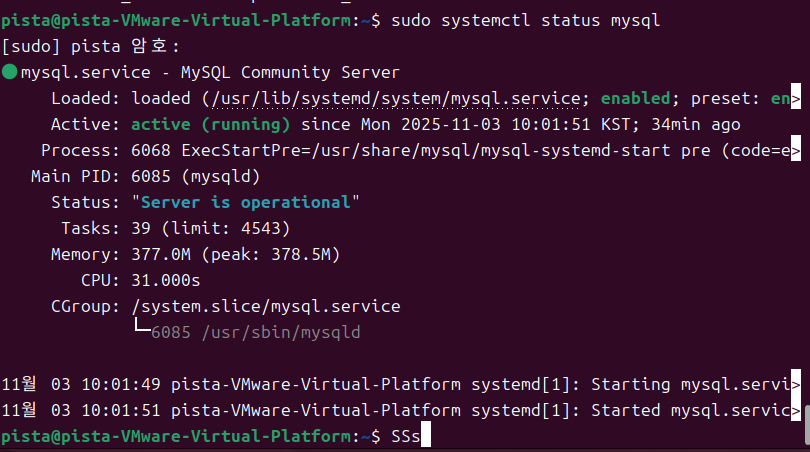Viewport: 810px width, 452px height.
Task: Click the Memory value '377.0M'
Action: (x=161, y=254)
